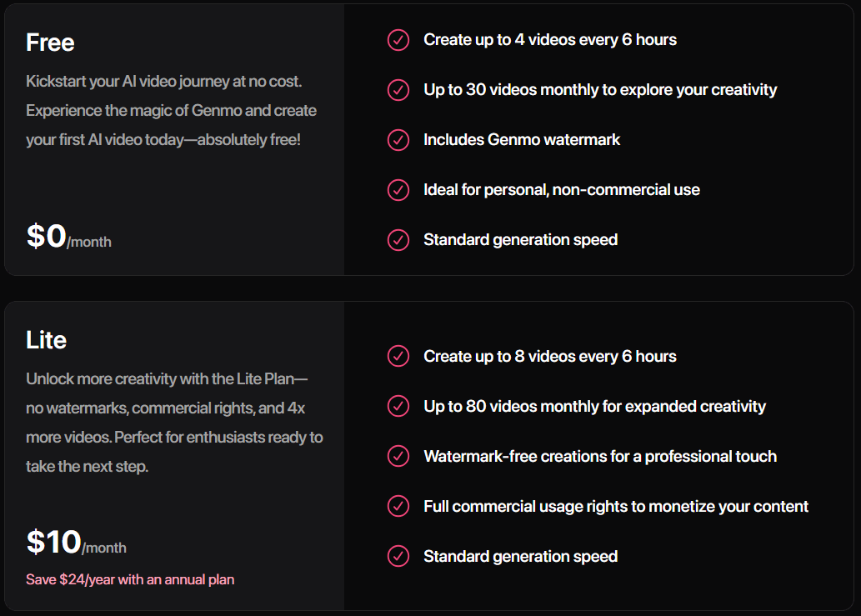Click the "Full commercial usage rights" feature text

click(616, 507)
